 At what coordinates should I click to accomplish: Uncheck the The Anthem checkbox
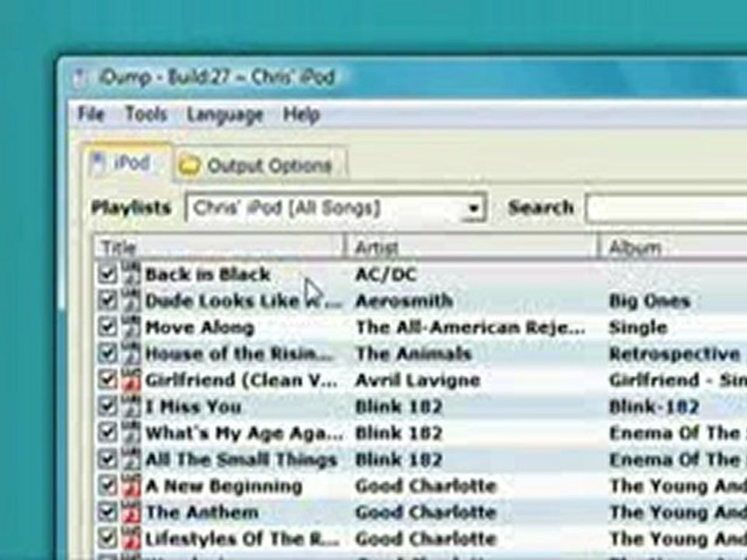click(x=107, y=513)
